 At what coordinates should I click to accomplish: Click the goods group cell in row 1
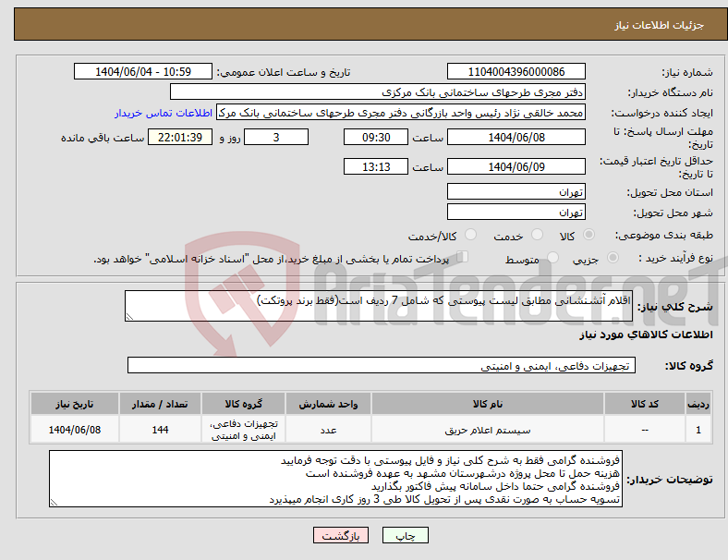click(243, 430)
